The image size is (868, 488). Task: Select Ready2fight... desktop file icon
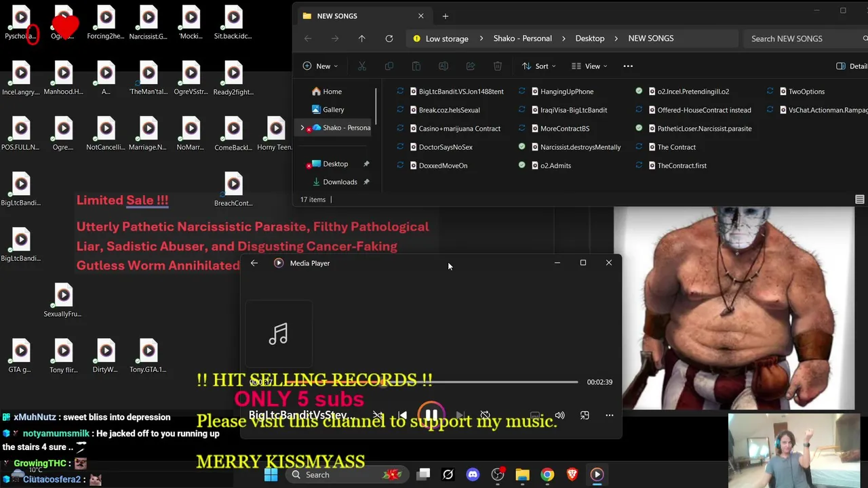[233, 79]
